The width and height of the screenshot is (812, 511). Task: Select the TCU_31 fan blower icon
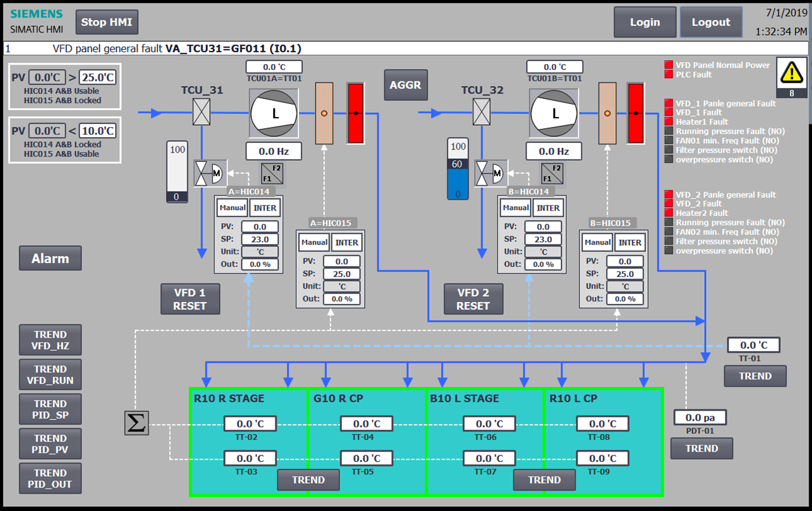tap(274, 113)
